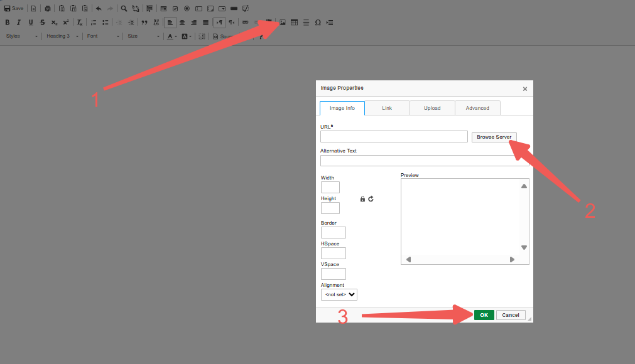
Task: Toggle Subscript formatting
Action: coord(54,23)
